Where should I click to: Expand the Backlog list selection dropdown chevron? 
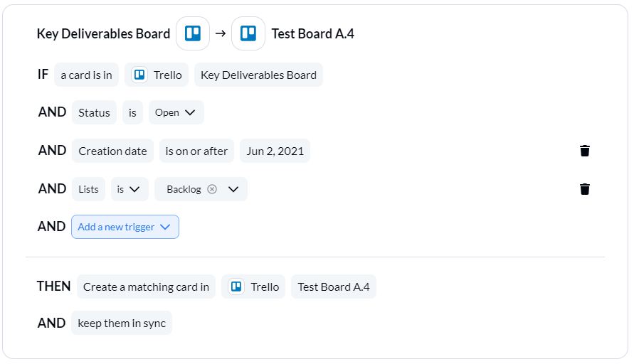[x=233, y=189]
